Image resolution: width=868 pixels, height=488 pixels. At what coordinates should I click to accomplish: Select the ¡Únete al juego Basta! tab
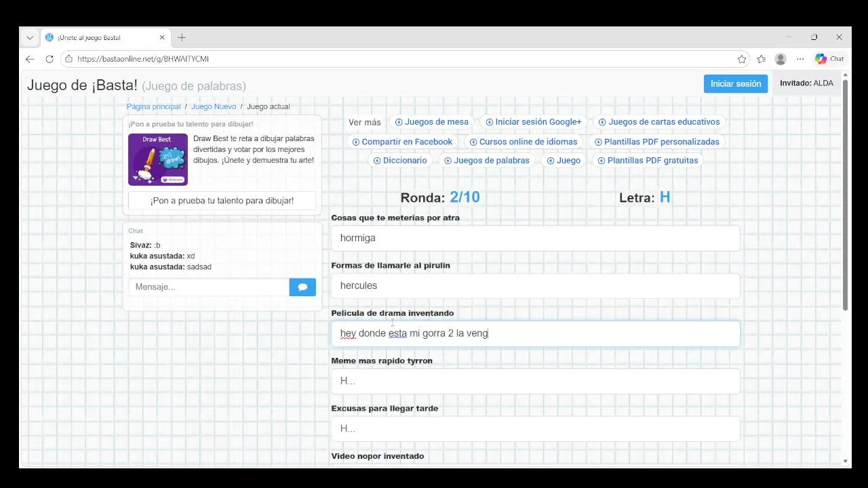(105, 37)
